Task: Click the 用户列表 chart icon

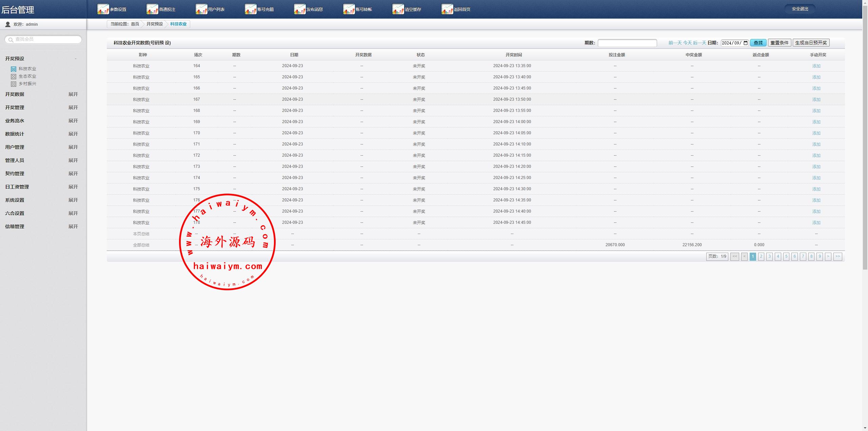Action: [201, 9]
